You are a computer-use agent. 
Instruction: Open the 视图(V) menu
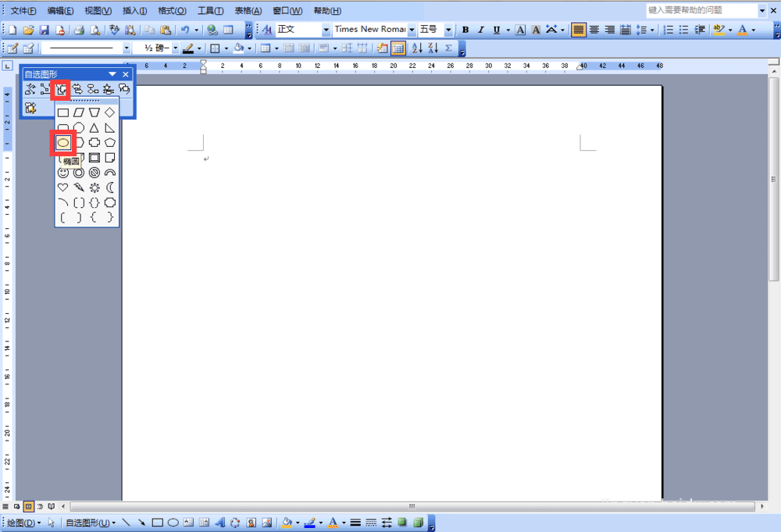click(98, 10)
